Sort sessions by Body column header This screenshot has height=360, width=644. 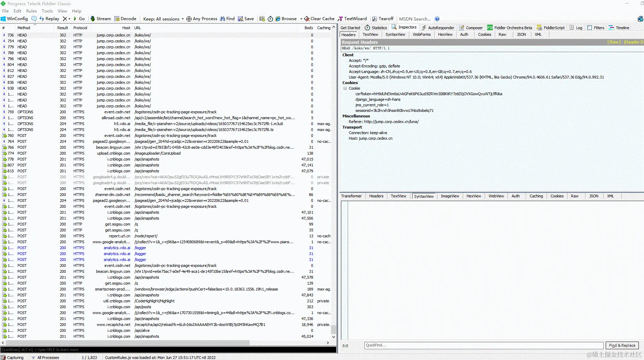pyautogui.click(x=309, y=28)
